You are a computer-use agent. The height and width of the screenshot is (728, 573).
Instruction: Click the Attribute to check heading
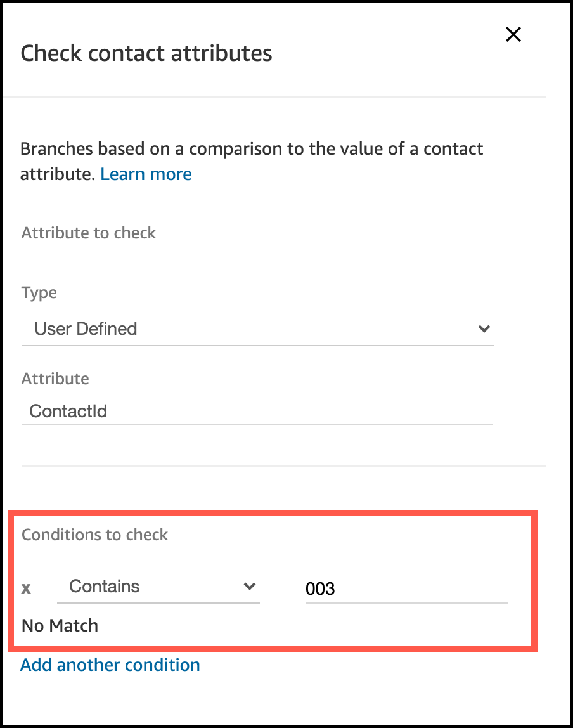click(x=88, y=233)
